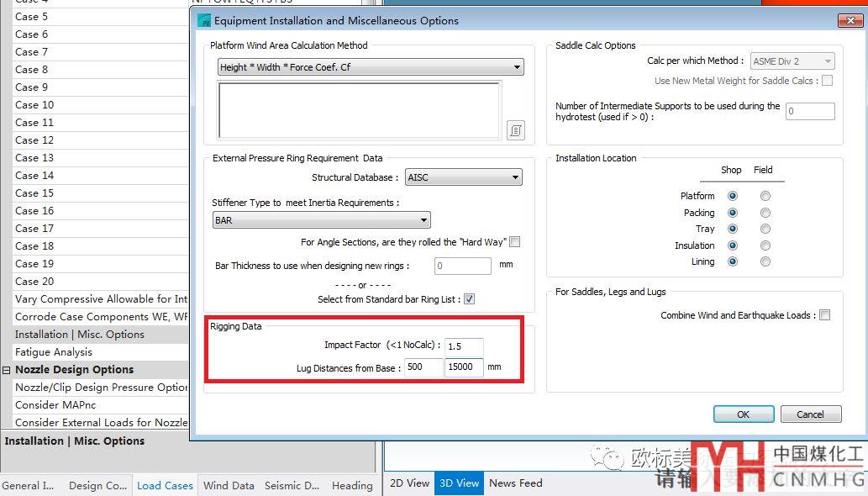
Task: Select Case 19 in the list
Action: [100, 264]
